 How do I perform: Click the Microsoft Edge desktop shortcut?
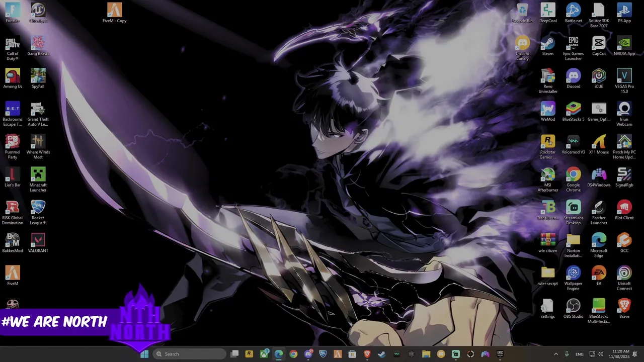coord(599,245)
